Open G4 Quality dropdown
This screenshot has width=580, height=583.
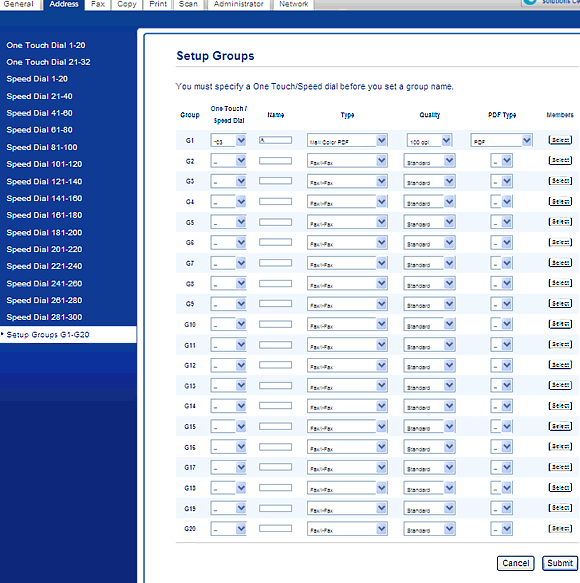(429, 202)
